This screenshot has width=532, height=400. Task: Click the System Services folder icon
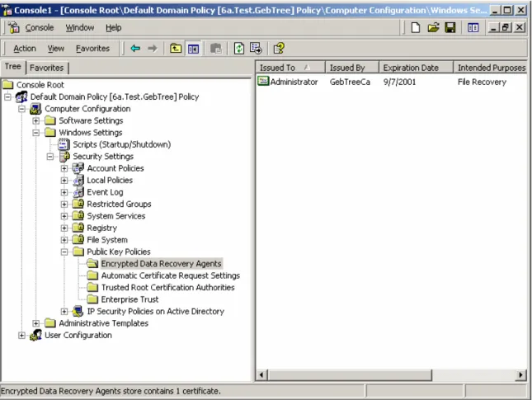point(78,216)
